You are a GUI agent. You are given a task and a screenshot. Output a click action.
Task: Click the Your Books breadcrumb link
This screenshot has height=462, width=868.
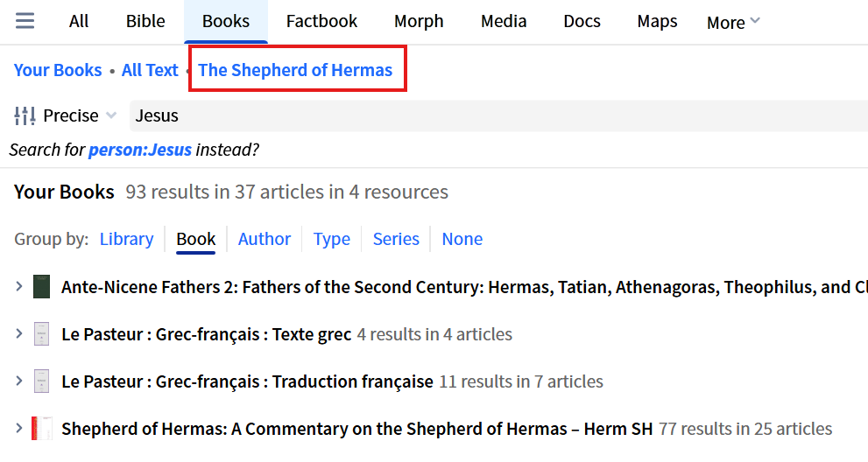pyautogui.click(x=58, y=70)
